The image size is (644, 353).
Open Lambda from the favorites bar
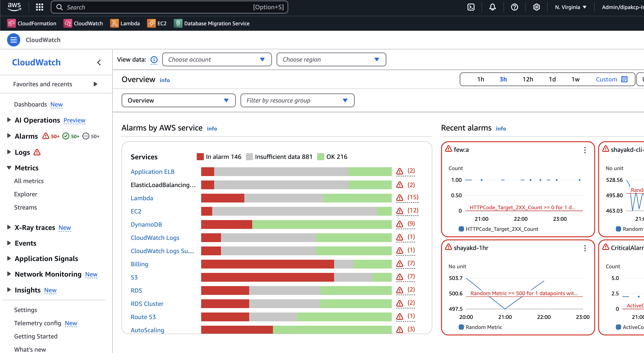pos(125,24)
